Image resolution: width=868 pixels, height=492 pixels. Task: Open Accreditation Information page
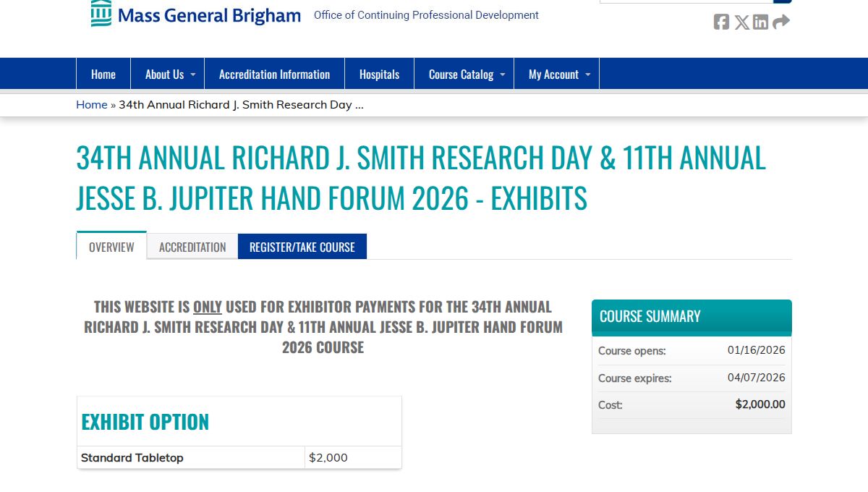(x=274, y=74)
